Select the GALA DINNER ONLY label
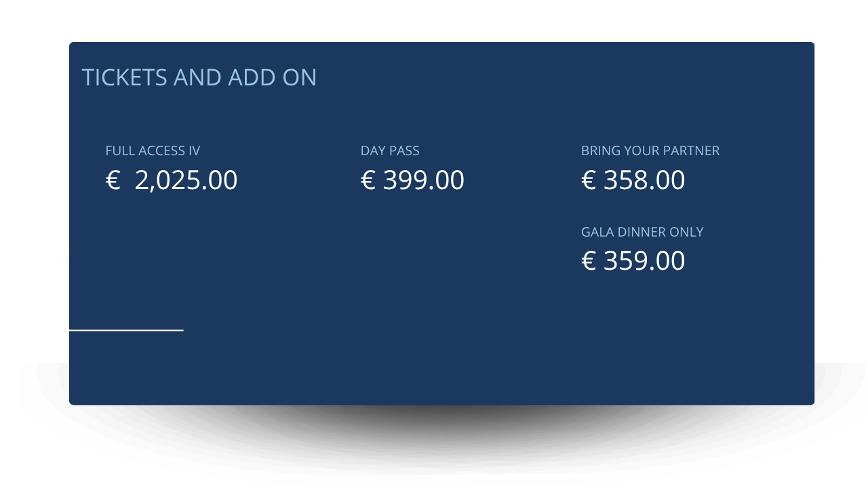Viewport: 868px width, 488px height. click(x=642, y=232)
